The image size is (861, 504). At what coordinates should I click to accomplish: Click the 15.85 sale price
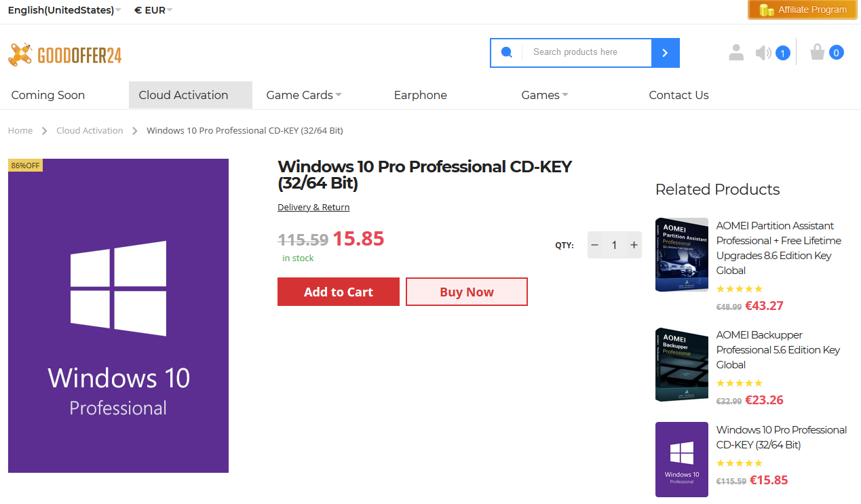pos(358,239)
